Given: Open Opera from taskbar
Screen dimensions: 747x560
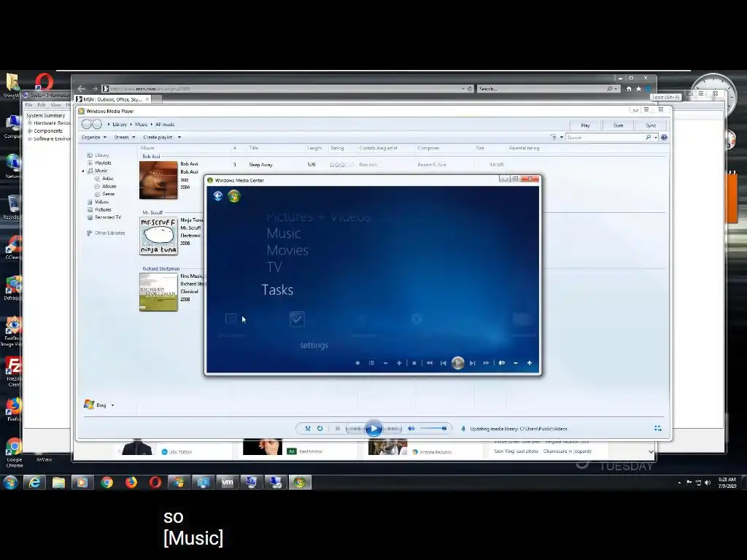Looking at the screenshot, I should tap(155, 483).
